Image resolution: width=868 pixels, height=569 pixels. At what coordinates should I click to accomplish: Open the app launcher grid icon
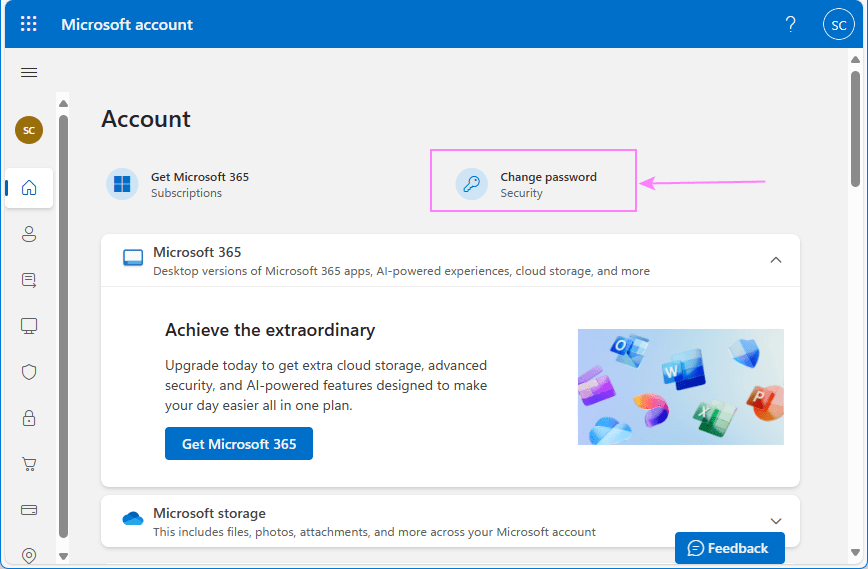click(x=29, y=24)
